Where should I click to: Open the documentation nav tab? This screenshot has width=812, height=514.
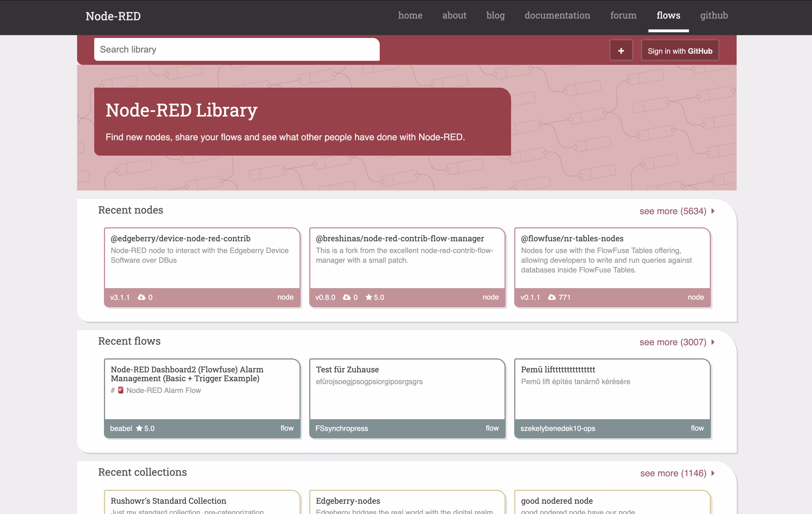point(557,15)
